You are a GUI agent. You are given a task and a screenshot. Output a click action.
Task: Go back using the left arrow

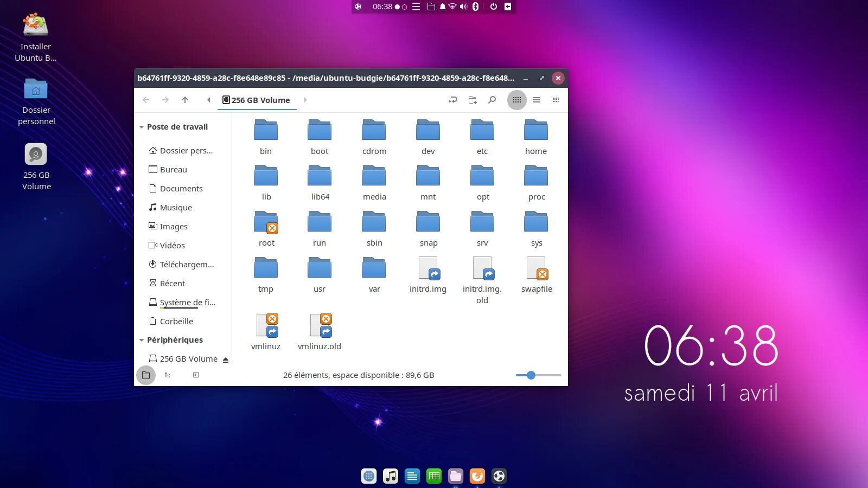pos(146,100)
